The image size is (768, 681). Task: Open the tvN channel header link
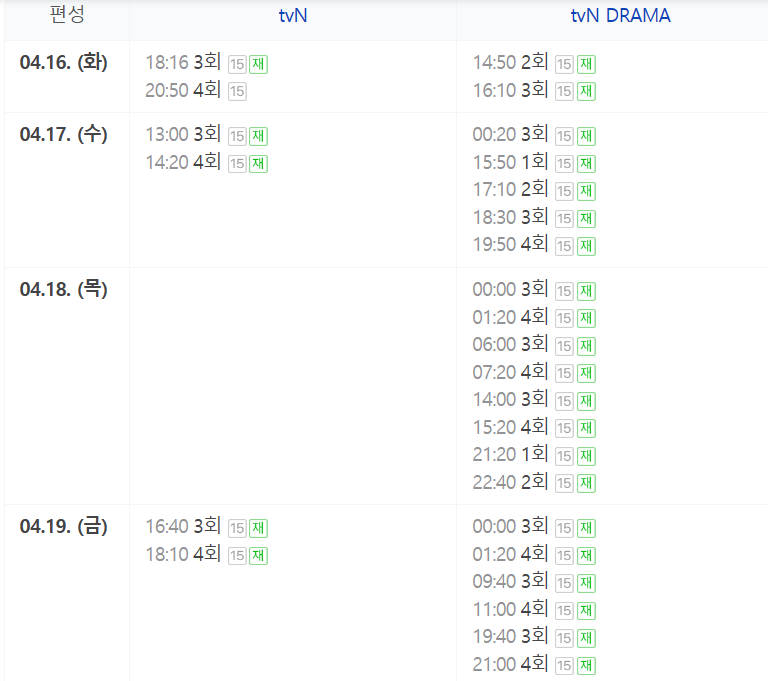293,16
